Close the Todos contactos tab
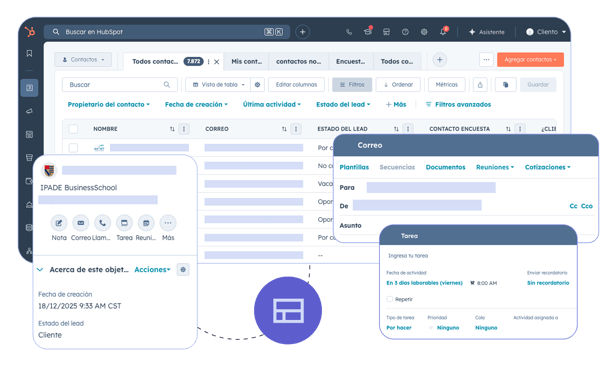The height and width of the screenshot is (366, 616). [x=216, y=62]
